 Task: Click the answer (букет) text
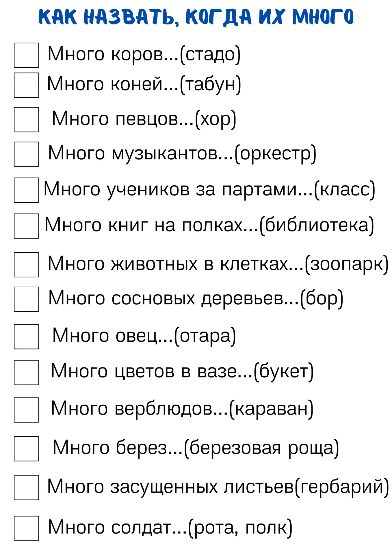click(284, 372)
